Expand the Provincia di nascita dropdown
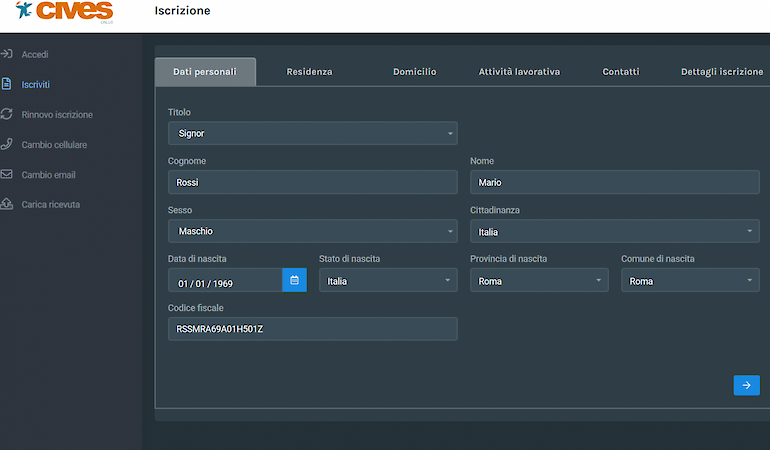Screen dimensions: 770x450 (539, 281)
